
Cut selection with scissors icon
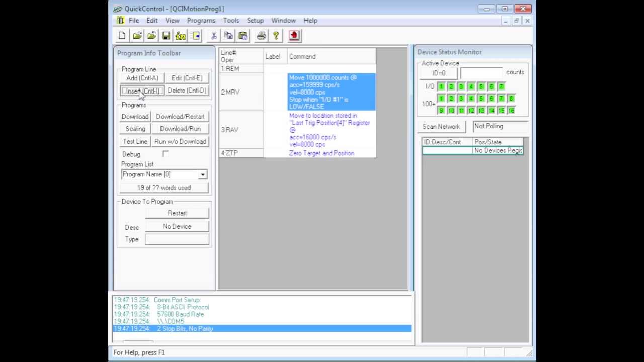(214, 35)
